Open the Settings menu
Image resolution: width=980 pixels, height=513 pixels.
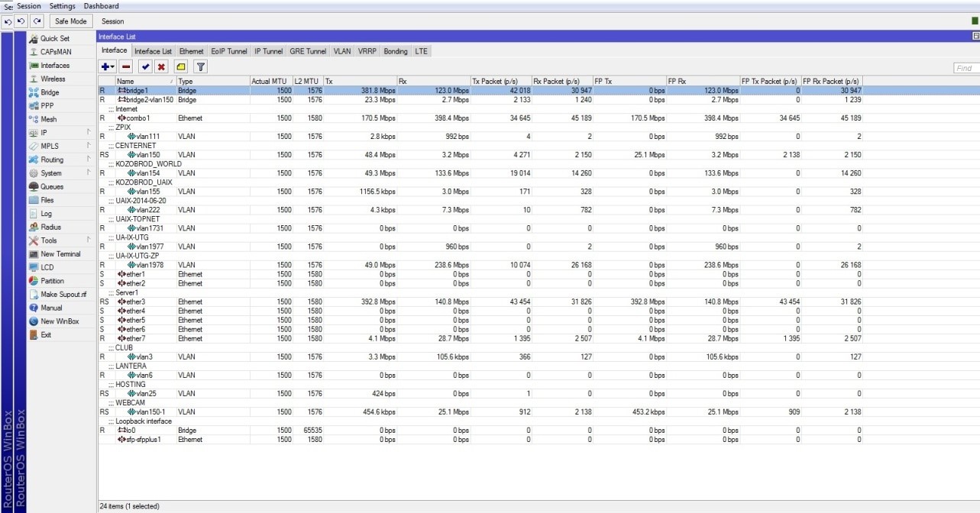click(x=63, y=6)
